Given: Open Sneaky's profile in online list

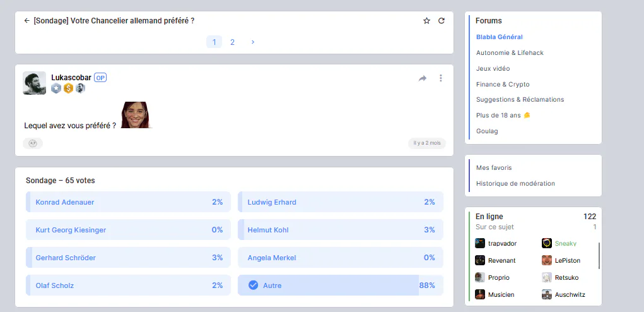Looking at the screenshot, I should (x=566, y=243).
